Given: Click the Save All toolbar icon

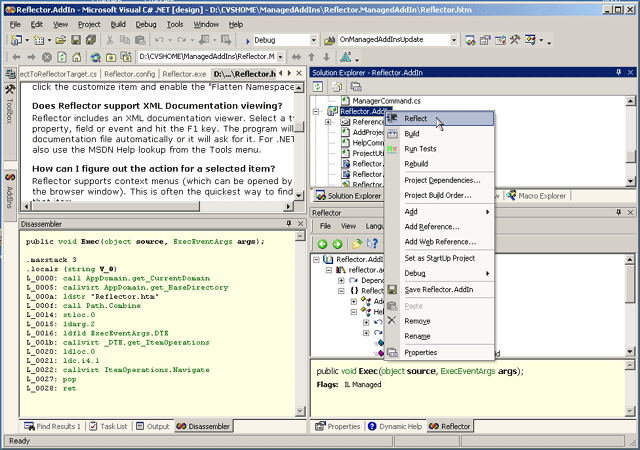Looking at the screenshot, I should pos(91,40).
